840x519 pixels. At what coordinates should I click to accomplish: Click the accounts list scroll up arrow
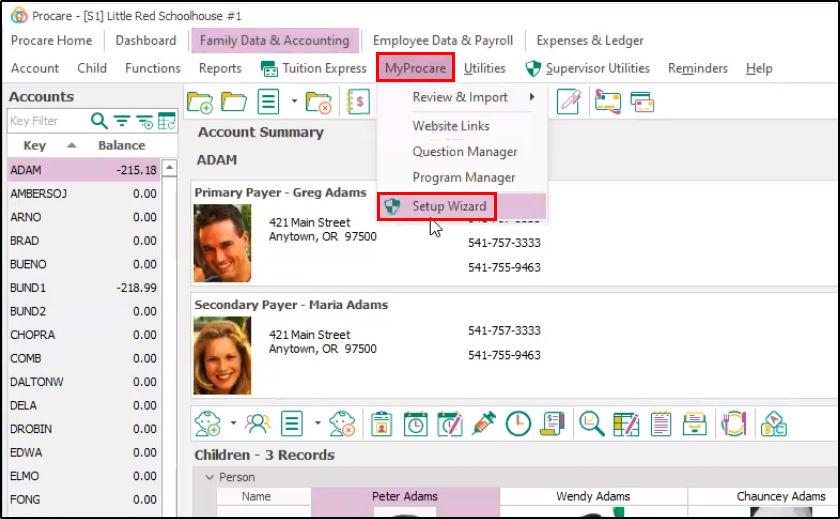[x=169, y=168]
